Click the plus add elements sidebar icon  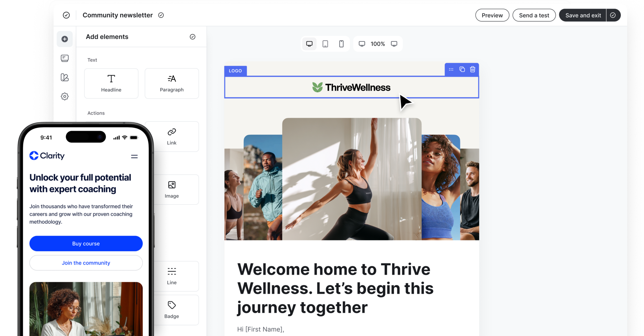click(x=65, y=39)
